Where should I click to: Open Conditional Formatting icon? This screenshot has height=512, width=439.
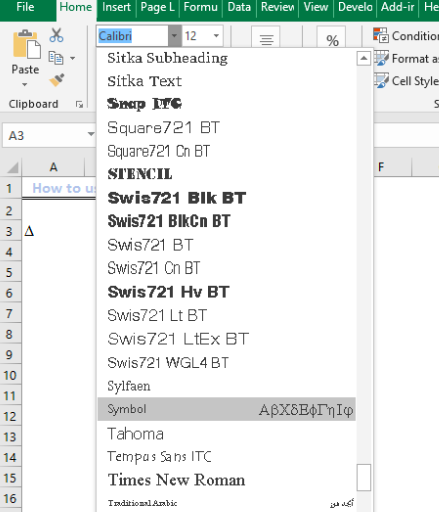381,35
